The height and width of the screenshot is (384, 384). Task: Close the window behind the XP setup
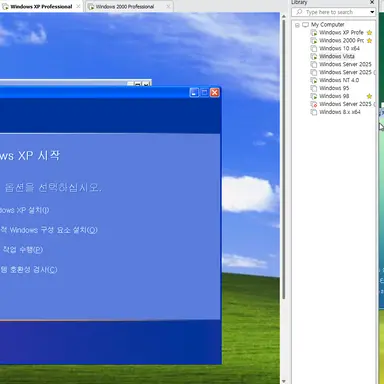(146, 84)
